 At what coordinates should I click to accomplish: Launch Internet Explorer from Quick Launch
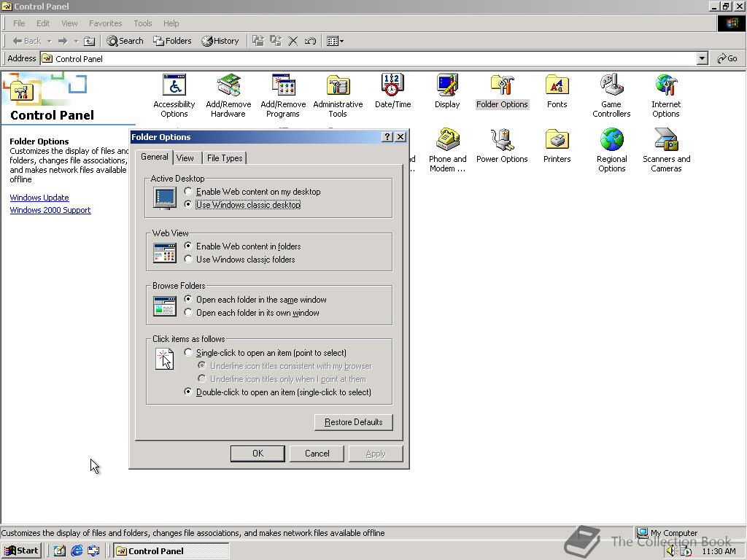pyautogui.click(x=77, y=551)
